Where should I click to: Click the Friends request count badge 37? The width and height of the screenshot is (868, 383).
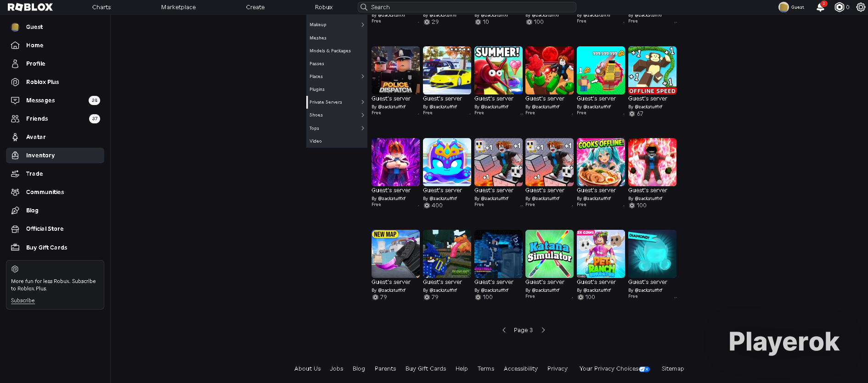(x=94, y=119)
